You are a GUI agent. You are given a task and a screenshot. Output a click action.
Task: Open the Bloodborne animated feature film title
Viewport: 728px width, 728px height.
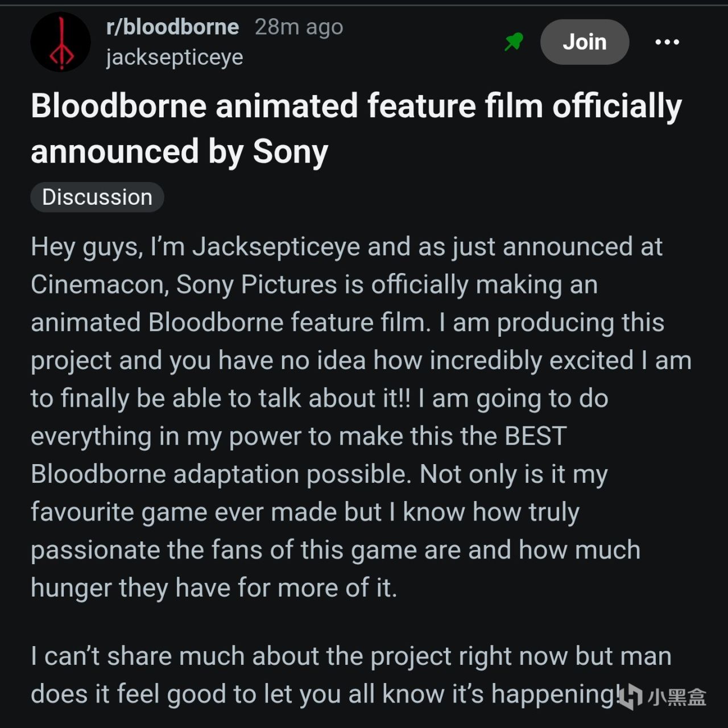356,129
